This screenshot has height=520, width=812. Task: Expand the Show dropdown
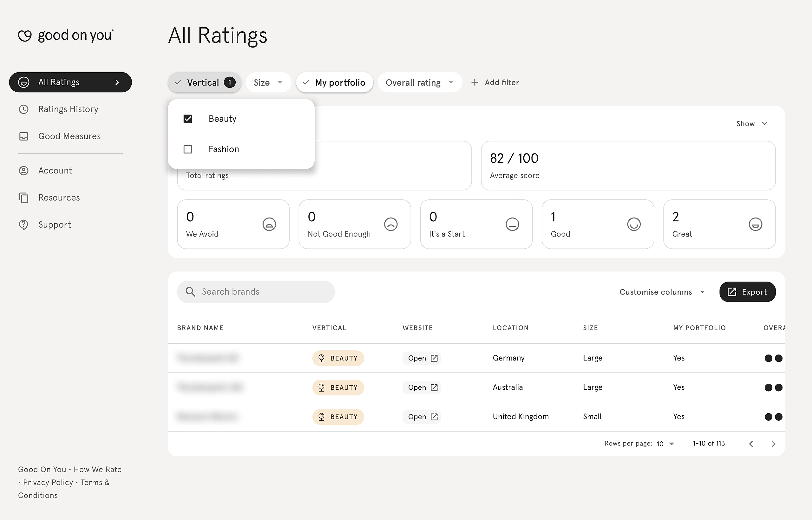pyautogui.click(x=752, y=124)
